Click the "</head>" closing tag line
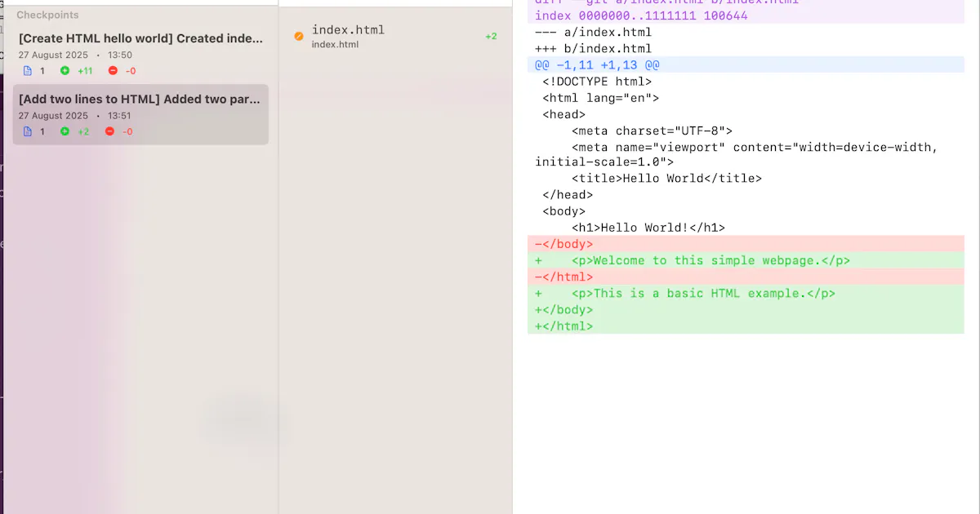 (x=568, y=195)
